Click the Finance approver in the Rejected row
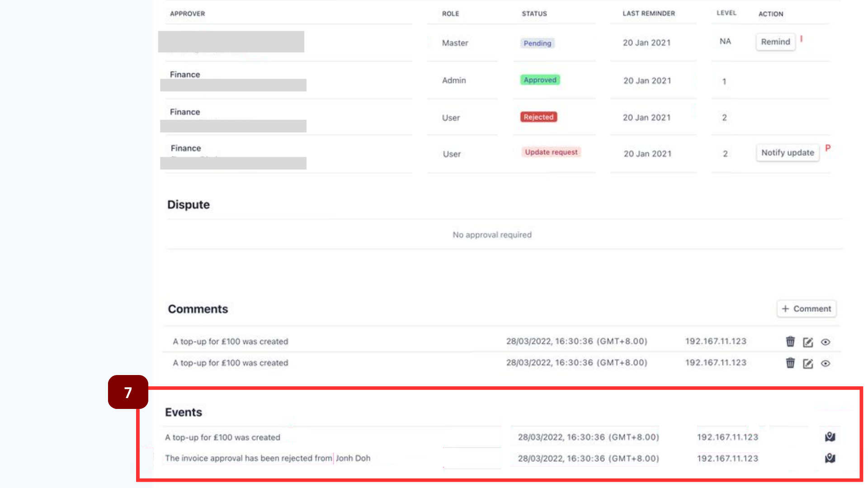 185,112
